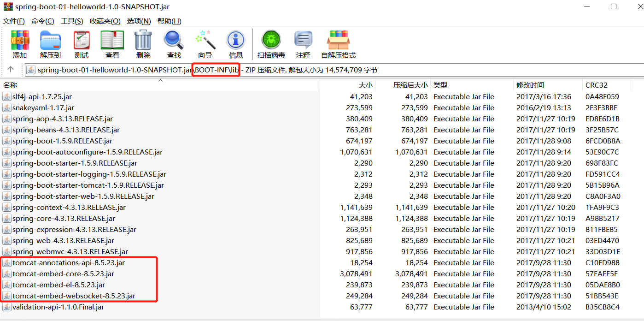Screen dimensions: 644x321
Task: Click CRC32 value 6FCD0B8A
Action: [x=603, y=141]
